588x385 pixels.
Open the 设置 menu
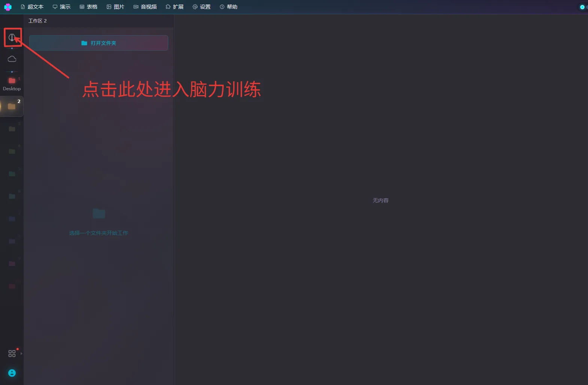(x=201, y=7)
